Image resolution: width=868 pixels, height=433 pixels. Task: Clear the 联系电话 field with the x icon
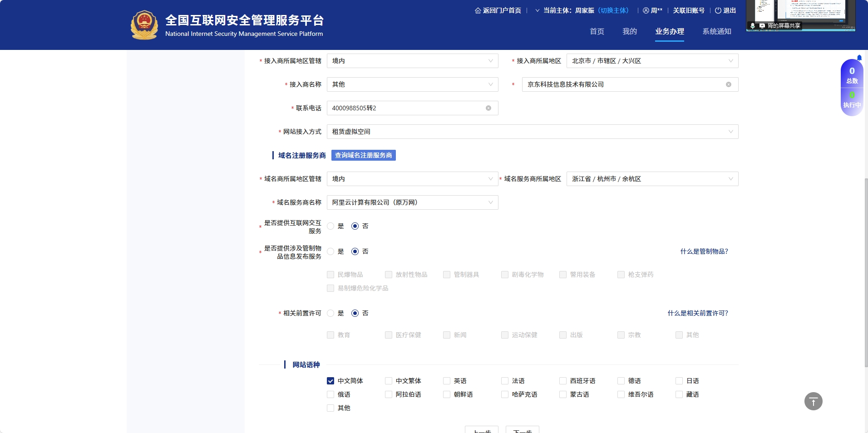[x=488, y=108]
